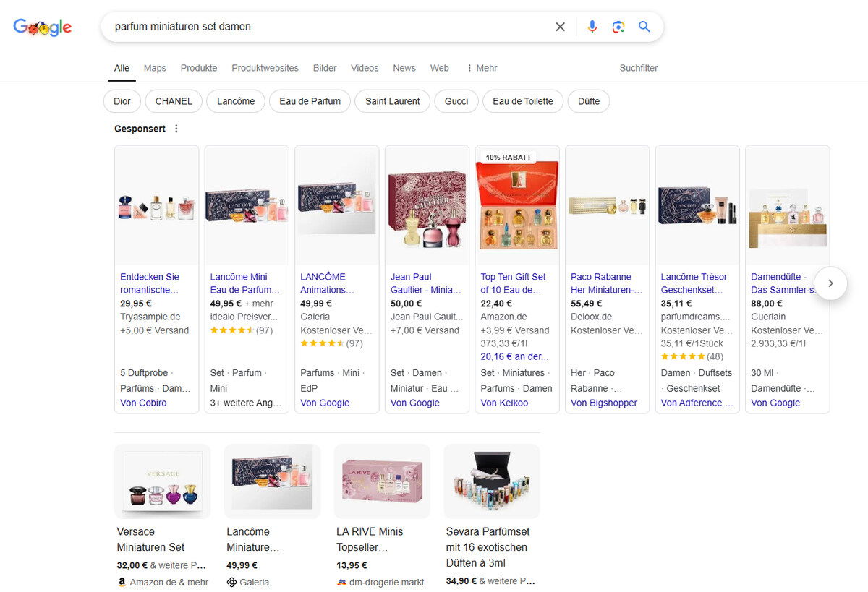Click the Amazon icon under the Versace set
The image size is (868, 592).
(122, 582)
